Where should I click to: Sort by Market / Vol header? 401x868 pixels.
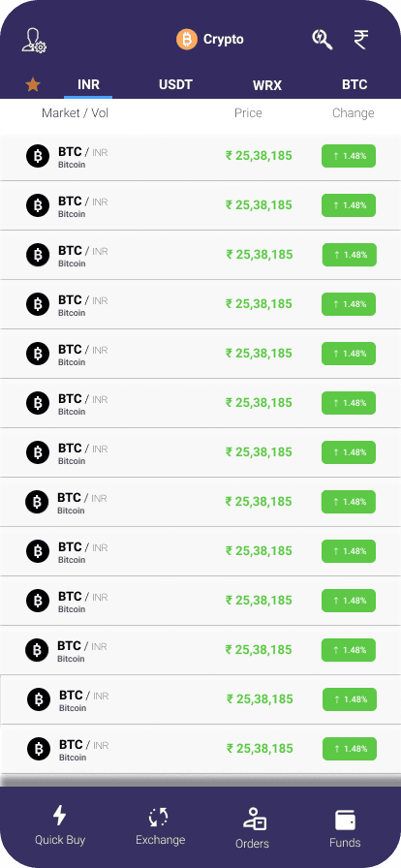[x=76, y=113]
